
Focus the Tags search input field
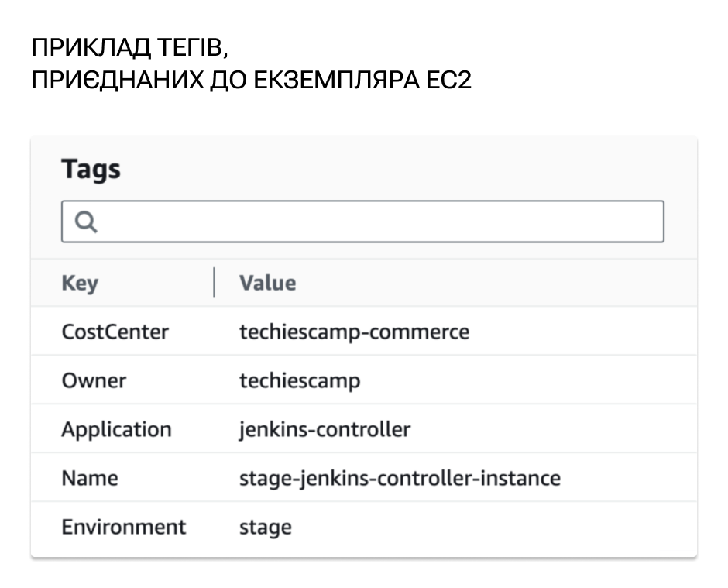pos(362,222)
